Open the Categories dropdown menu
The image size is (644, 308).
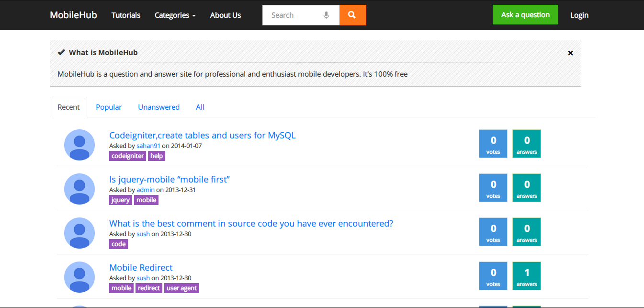(x=175, y=15)
